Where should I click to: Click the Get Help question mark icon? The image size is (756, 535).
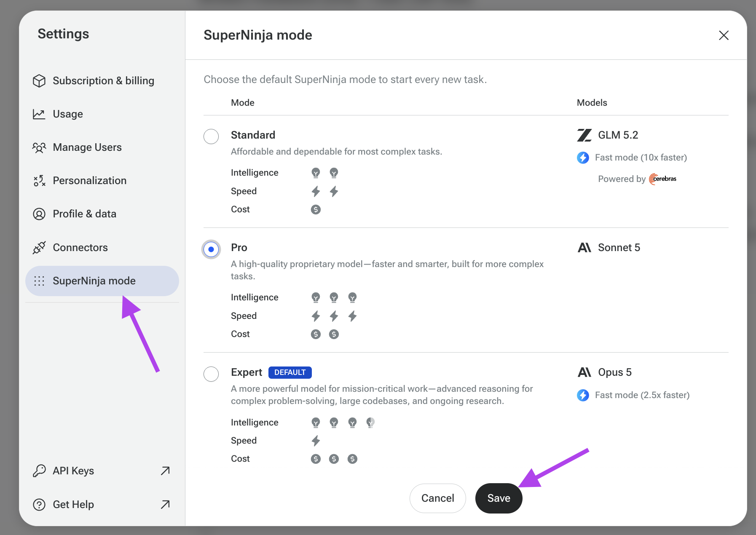[39, 504]
